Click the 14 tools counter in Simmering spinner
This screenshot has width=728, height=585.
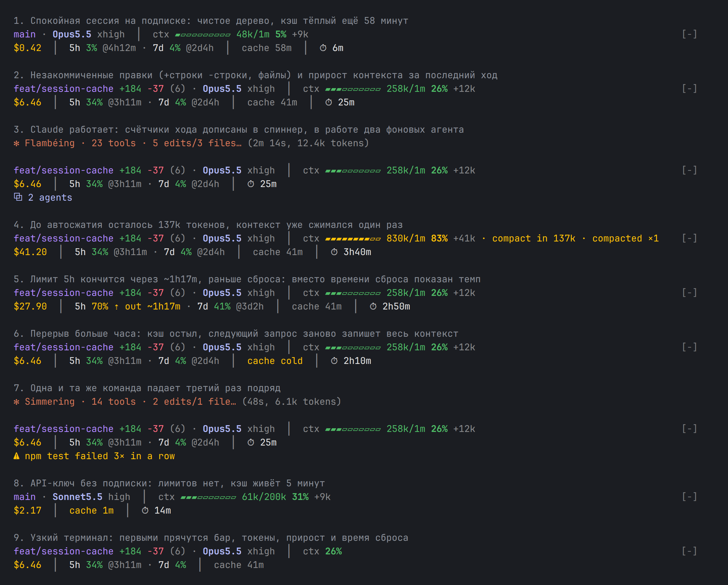(113, 402)
